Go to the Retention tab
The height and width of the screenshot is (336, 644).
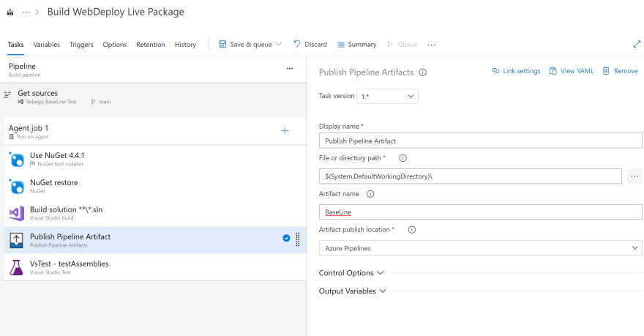click(150, 45)
